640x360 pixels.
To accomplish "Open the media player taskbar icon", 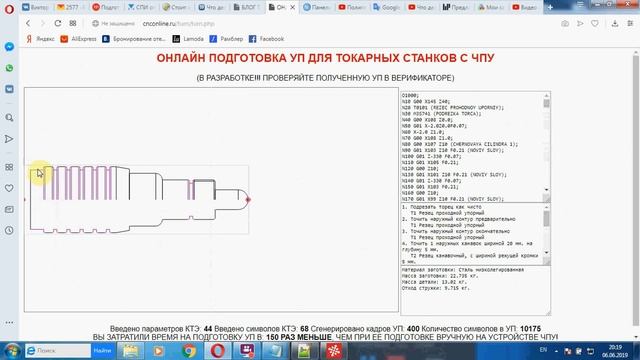I will pos(159,351).
